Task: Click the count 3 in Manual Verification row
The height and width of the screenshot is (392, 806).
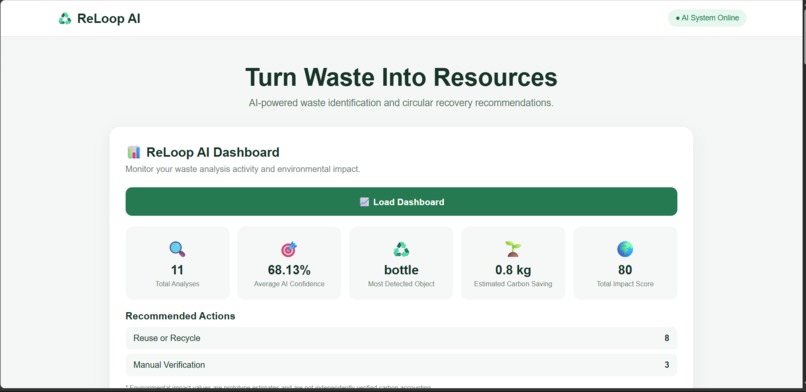Action: [667, 365]
